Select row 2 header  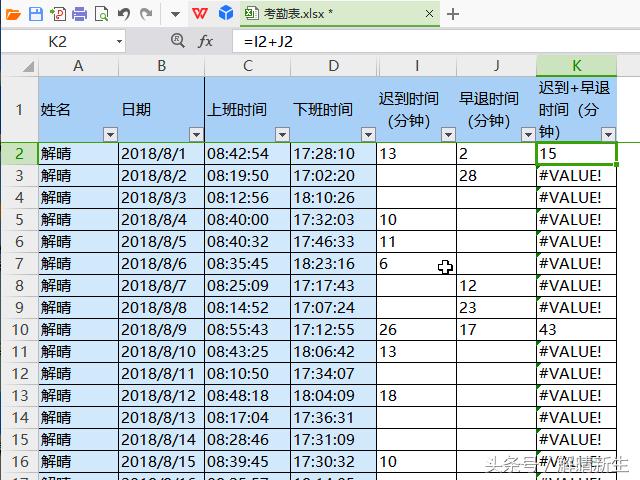[x=20, y=154]
